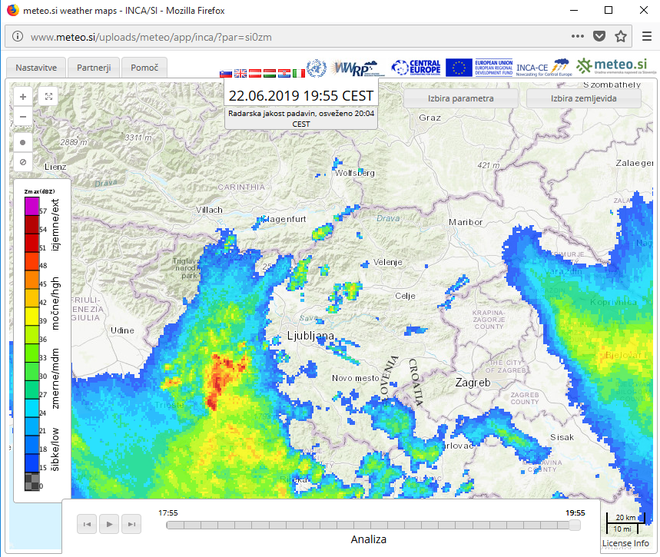Click the Velenje map label
660x557 pixels.
388,262
